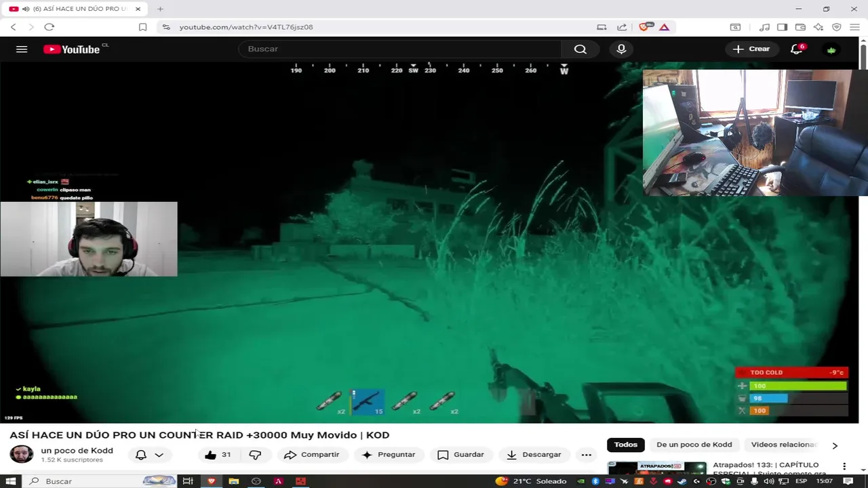Go back with browser back arrow
Viewport: 868px width, 488px height.
pos(13,27)
